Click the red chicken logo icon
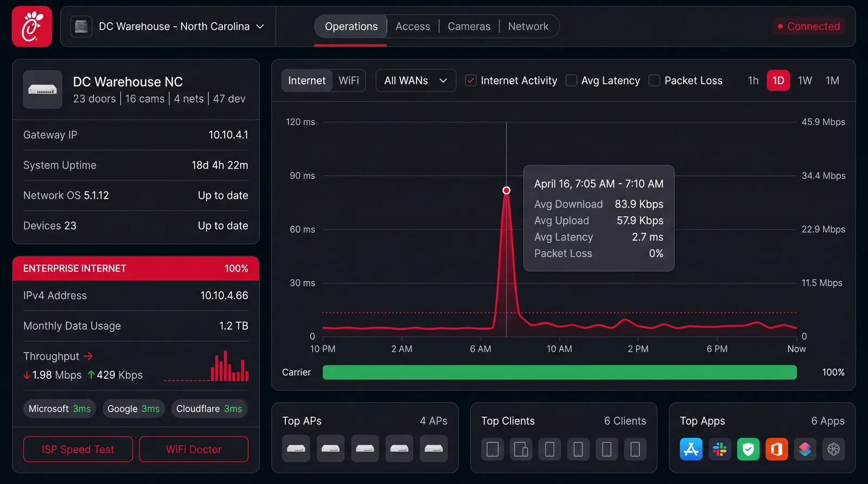The width and height of the screenshot is (868, 484). (x=32, y=27)
